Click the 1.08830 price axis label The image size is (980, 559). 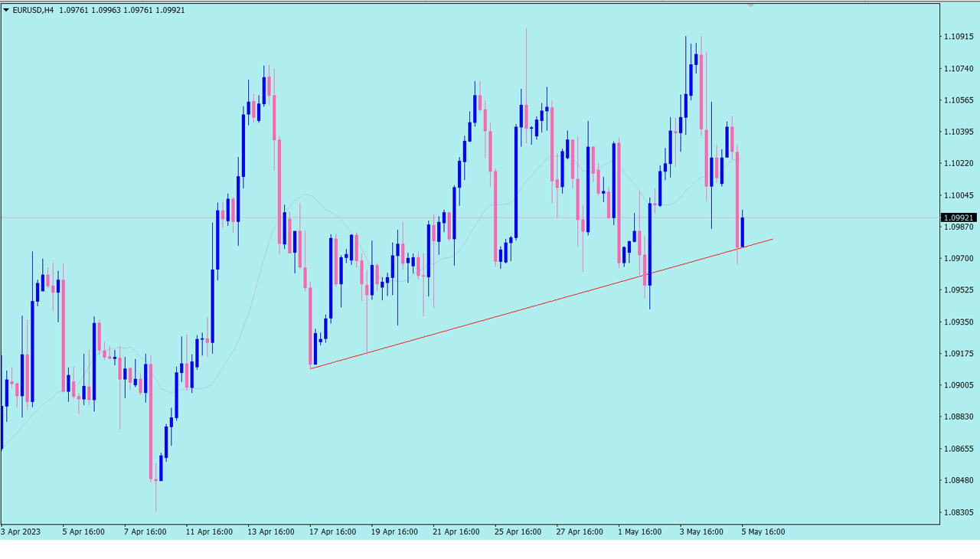point(959,417)
